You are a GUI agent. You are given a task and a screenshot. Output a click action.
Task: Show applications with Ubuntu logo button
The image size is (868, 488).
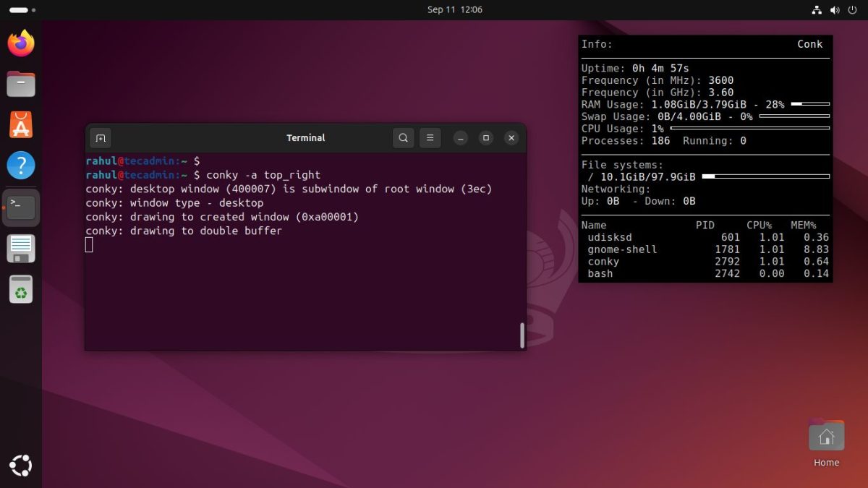click(x=21, y=466)
